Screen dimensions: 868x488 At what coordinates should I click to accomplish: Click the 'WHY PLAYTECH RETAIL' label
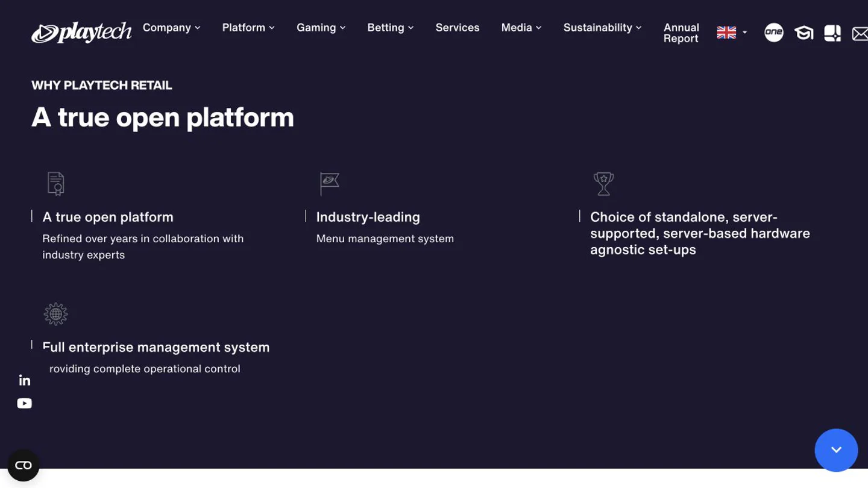(102, 86)
